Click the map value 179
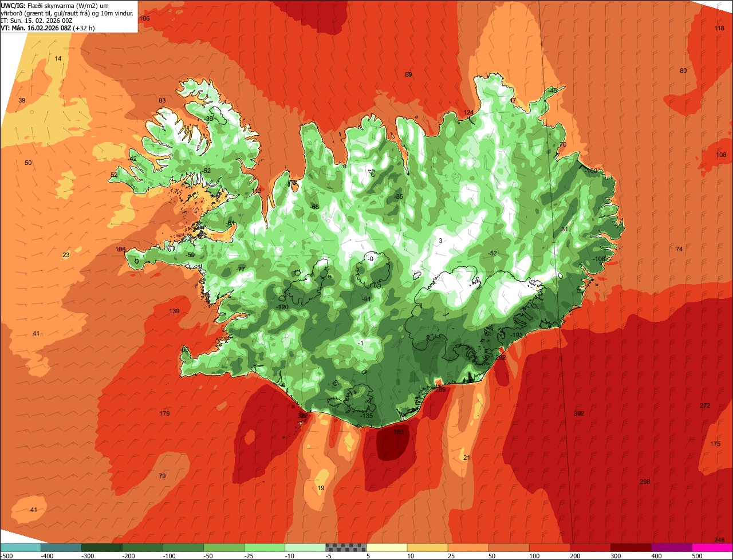733x560 pixels. (x=164, y=414)
